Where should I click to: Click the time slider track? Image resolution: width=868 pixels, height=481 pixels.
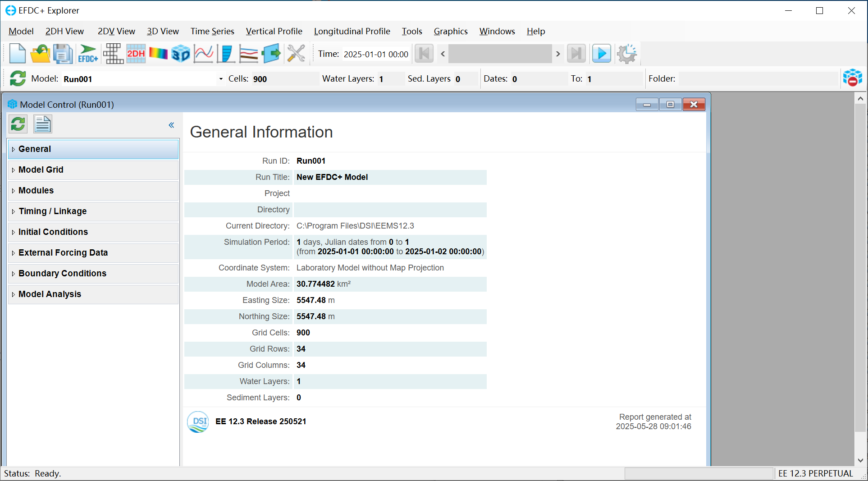[500, 54]
